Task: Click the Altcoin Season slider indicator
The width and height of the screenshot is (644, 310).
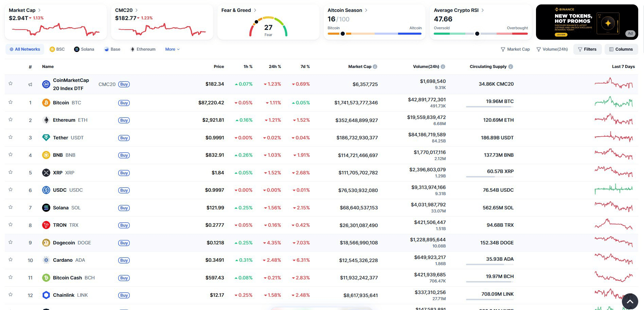Action: click(x=342, y=34)
